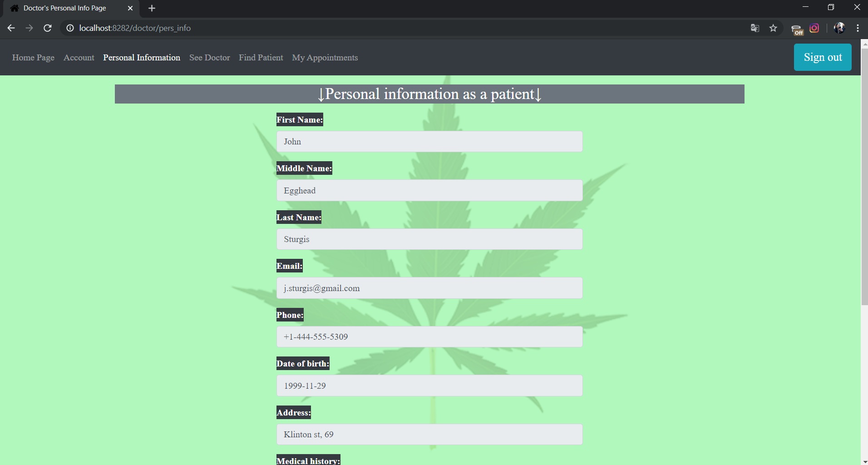Click the Personal information as a patient heading
This screenshot has width=868, height=465.
[429, 94]
